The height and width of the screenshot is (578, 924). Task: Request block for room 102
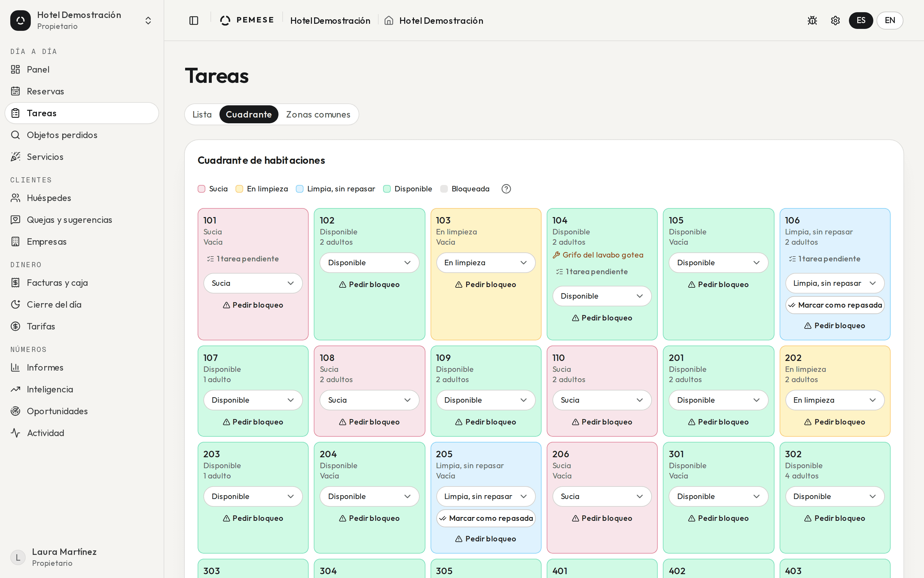point(369,285)
